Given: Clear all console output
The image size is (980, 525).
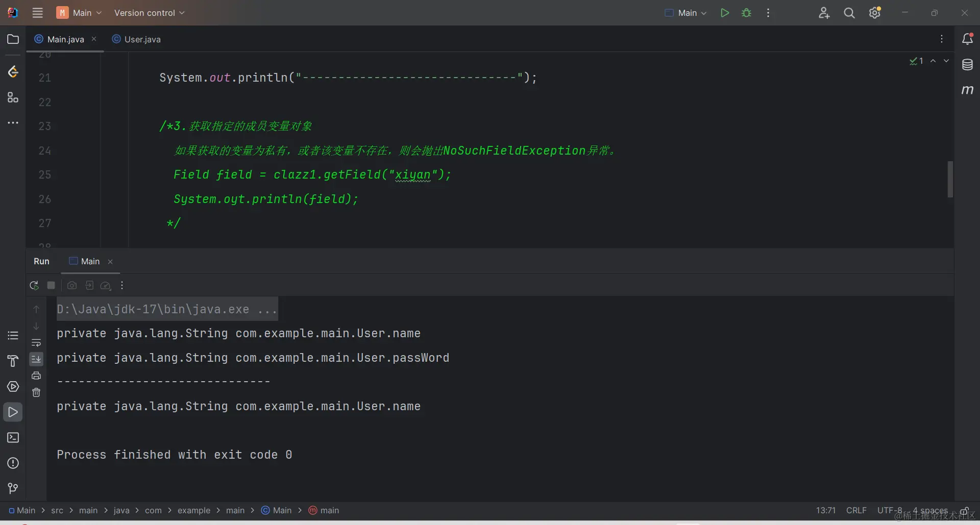Looking at the screenshot, I should tap(36, 392).
